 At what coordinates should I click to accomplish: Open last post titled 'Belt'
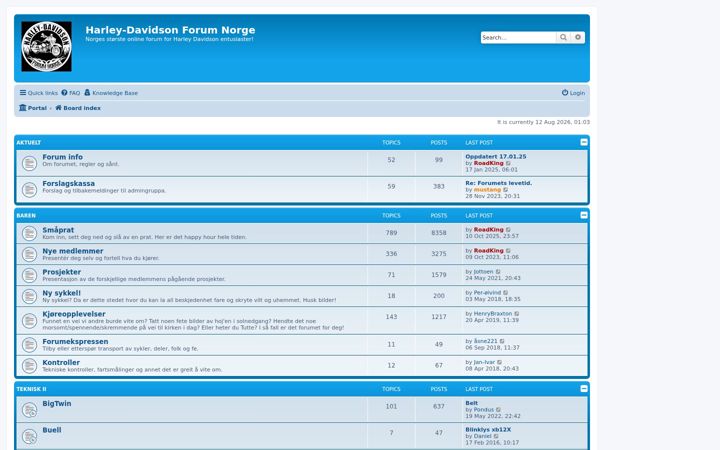click(x=472, y=403)
